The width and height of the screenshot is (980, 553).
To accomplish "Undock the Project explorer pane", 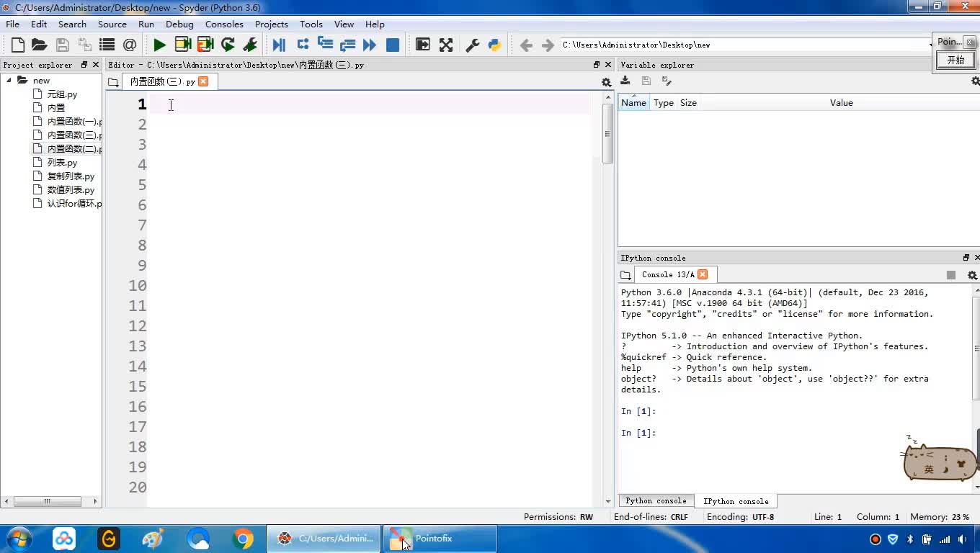I will point(84,65).
